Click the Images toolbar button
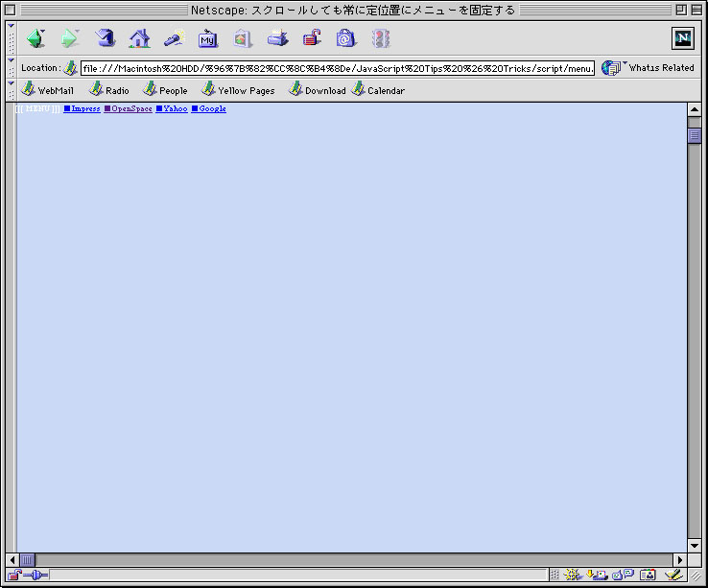The height and width of the screenshot is (588, 708). pyautogui.click(x=243, y=38)
